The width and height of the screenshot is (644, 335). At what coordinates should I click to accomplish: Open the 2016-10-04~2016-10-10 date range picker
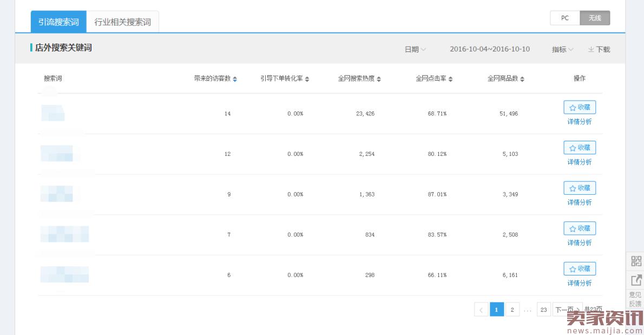pyautogui.click(x=490, y=49)
